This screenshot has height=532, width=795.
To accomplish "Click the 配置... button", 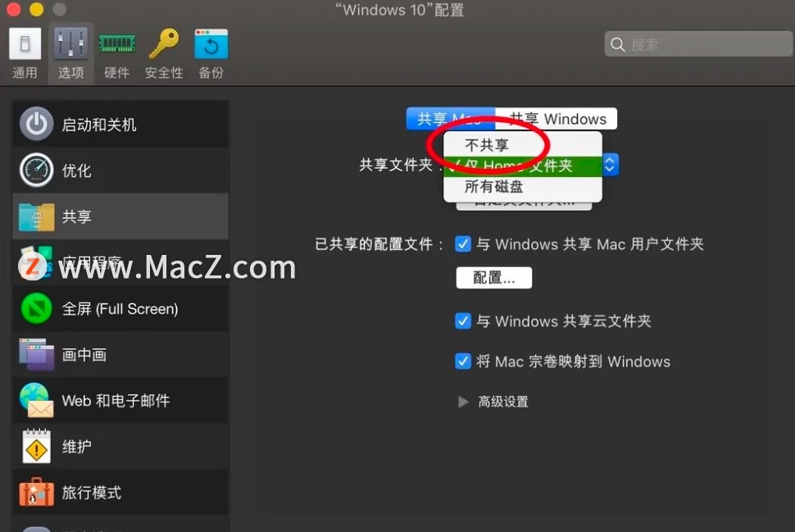I will click(494, 277).
